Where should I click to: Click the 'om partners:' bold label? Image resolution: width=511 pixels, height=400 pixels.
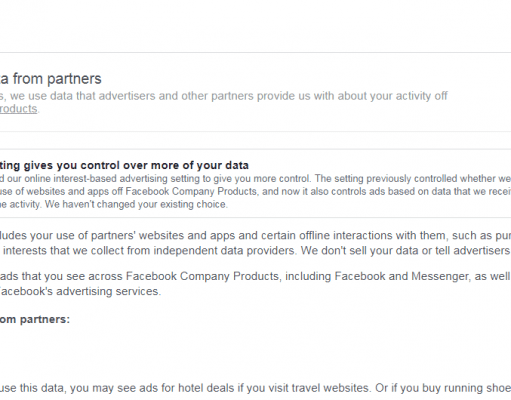click(35, 319)
